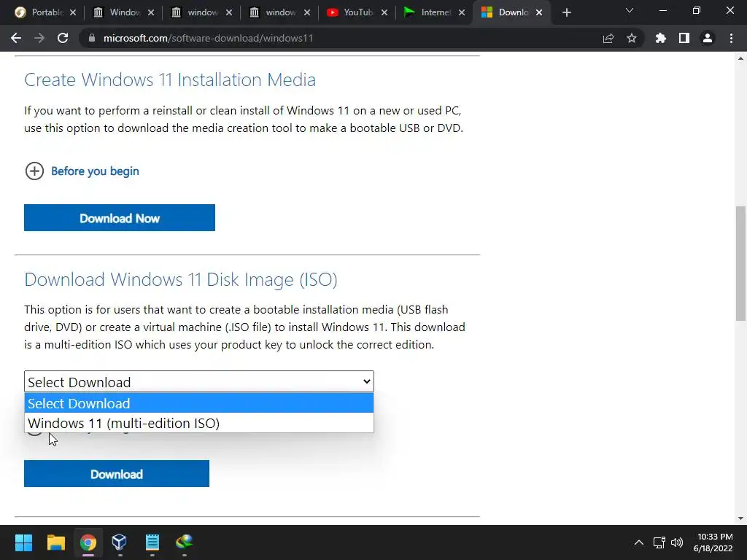The image size is (747, 560).
Task: Share this page icon in address bar
Action: point(608,38)
